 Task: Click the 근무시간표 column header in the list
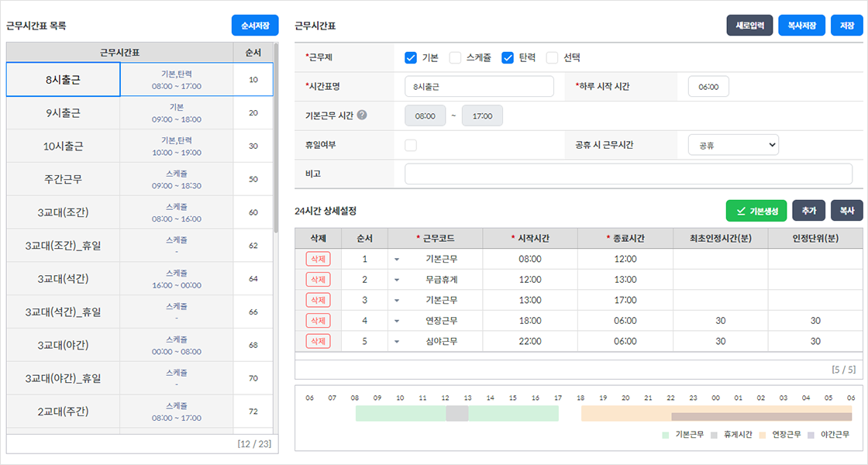(x=119, y=53)
